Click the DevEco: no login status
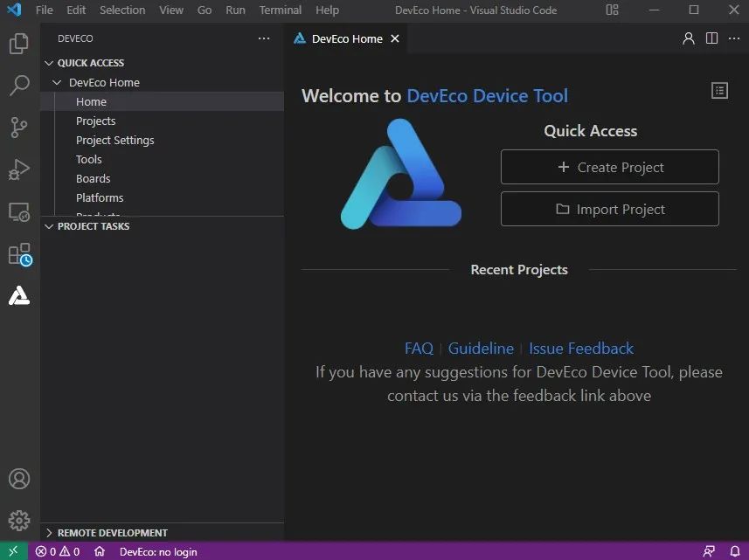 pyautogui.click(x=158, y=552)
